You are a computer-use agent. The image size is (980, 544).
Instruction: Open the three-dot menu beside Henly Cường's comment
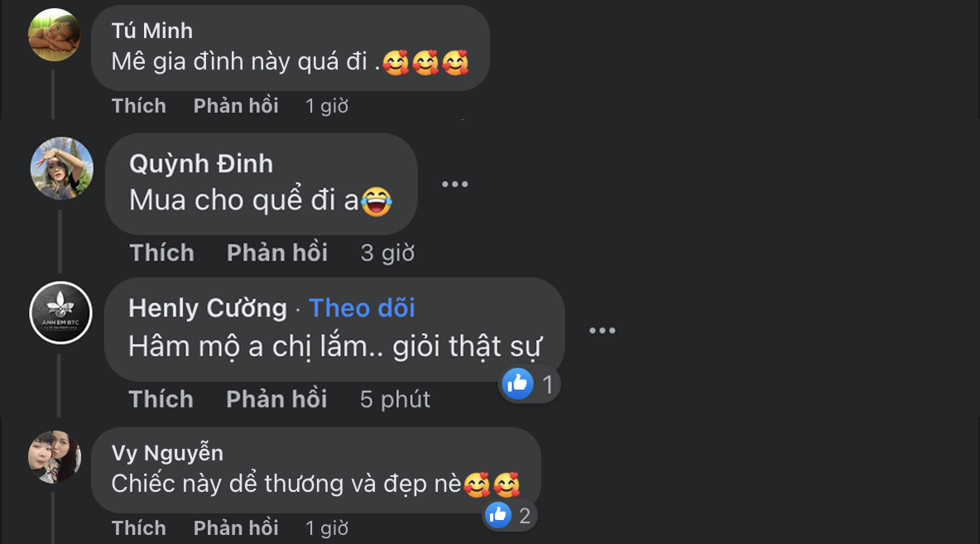click(x=603, y=330)
